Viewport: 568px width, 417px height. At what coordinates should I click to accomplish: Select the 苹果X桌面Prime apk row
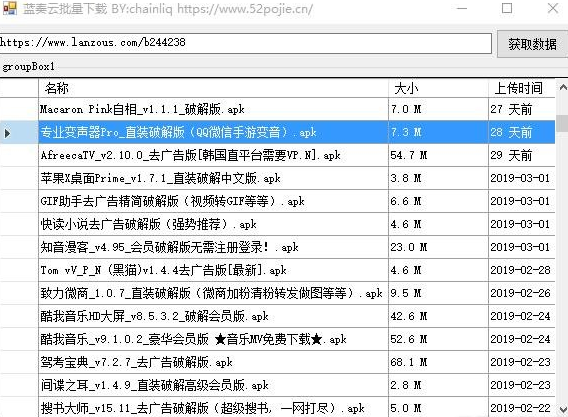click(277, 178)
